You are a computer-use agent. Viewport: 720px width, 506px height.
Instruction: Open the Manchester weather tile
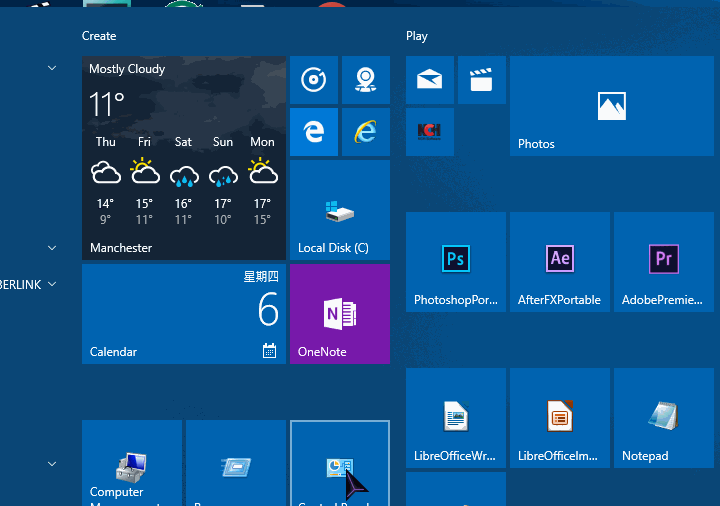point(183,158)
